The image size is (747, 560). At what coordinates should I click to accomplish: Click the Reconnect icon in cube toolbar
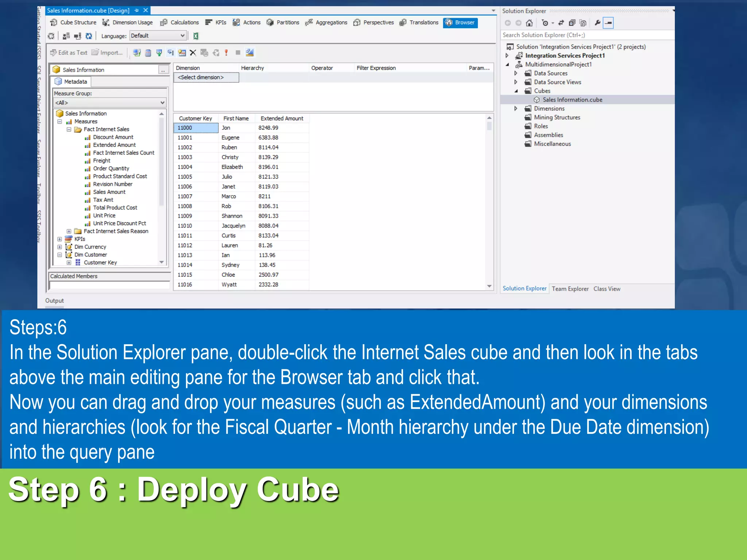click(x=77, y=36)
